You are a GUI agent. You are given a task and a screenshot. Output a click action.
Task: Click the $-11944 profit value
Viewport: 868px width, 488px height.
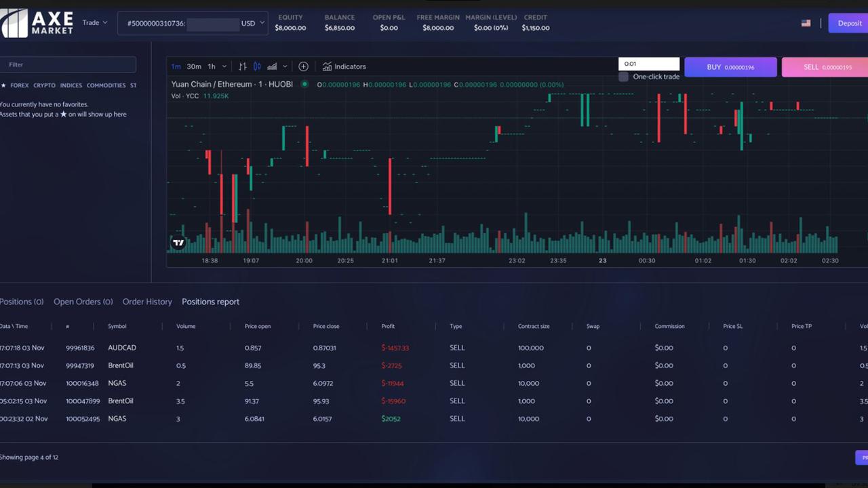click(393, 383)
